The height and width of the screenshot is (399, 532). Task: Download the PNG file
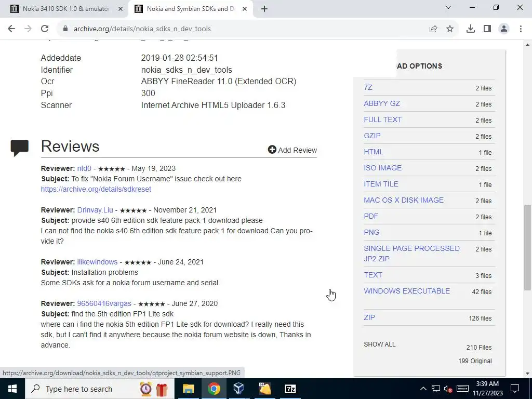point(371,232)
